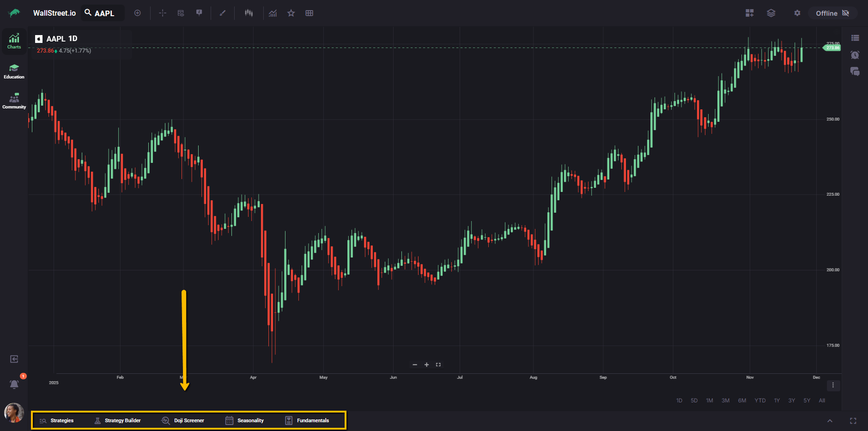Toggle the Offline streaming status button
Image resolution: width=868 pixels, height=431 pixels.
pyautogui.click(x=832, y=13)
